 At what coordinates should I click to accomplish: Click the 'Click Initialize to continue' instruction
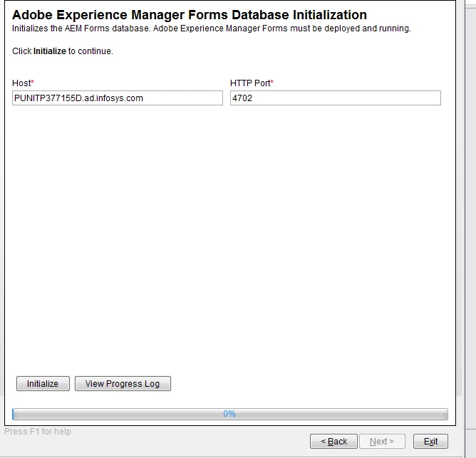coord(63,51)
